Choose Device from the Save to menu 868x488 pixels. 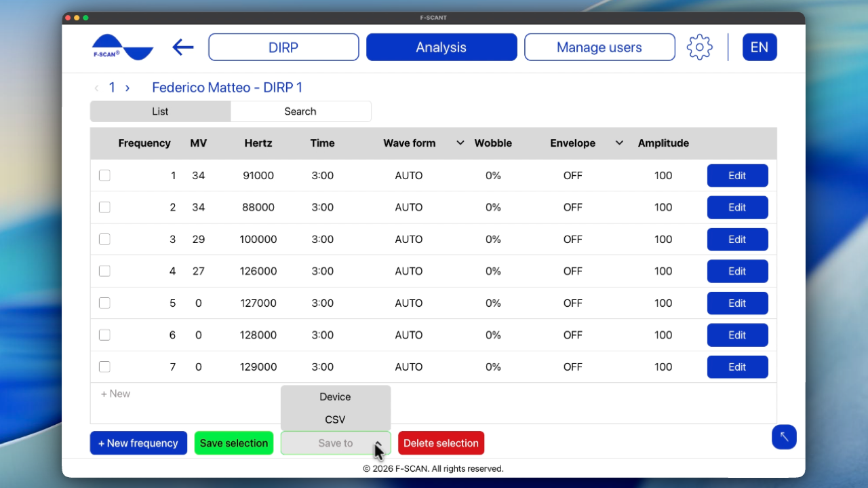336,396
